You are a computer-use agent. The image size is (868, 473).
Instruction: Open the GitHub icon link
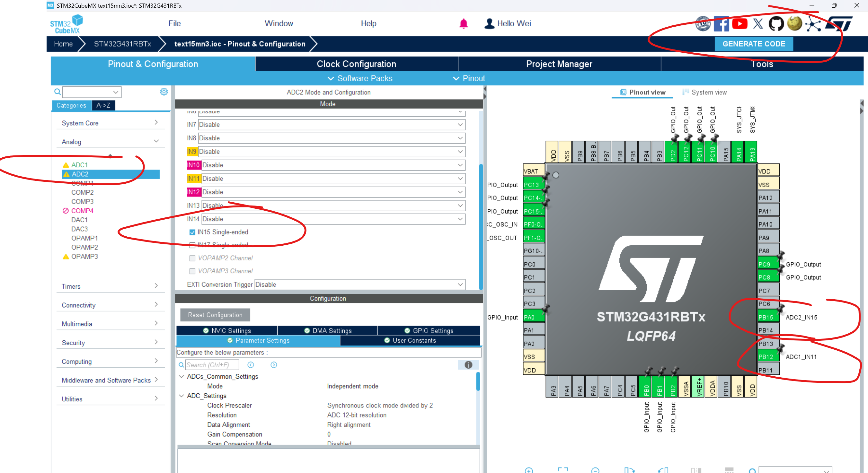point(776,24)
